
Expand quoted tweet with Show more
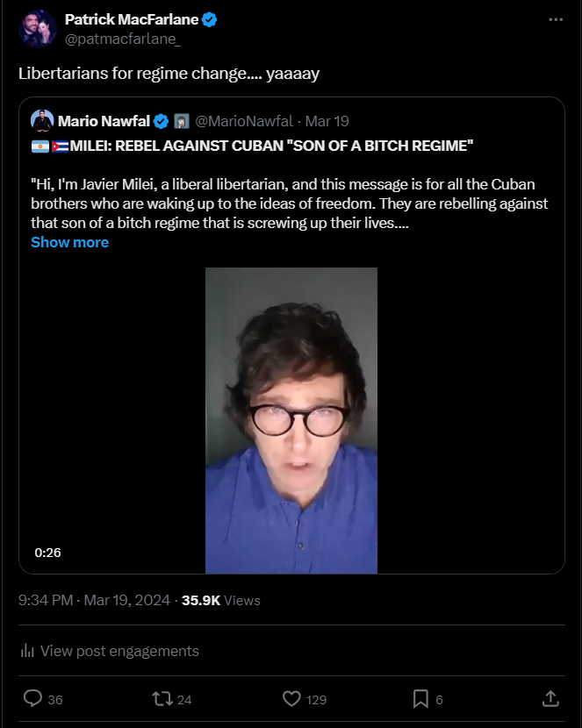[x=69, y=242]
